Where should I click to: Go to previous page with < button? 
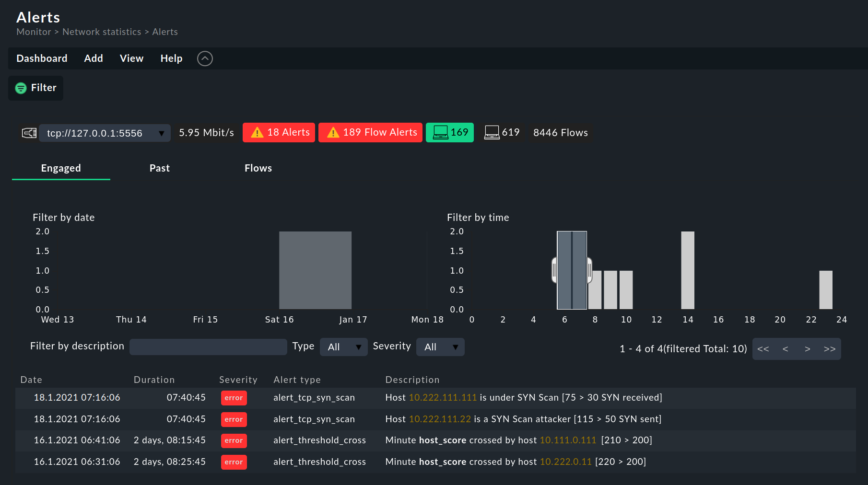click(x=785, y=349)
